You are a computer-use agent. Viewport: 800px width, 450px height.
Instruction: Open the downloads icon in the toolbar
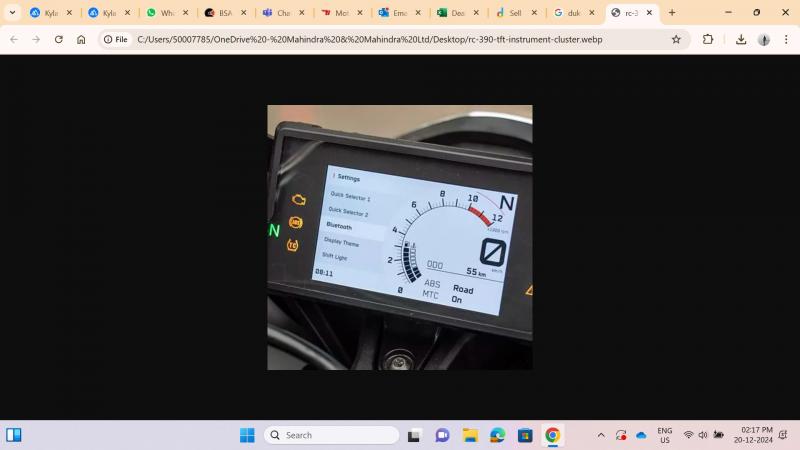pos(741,39)
